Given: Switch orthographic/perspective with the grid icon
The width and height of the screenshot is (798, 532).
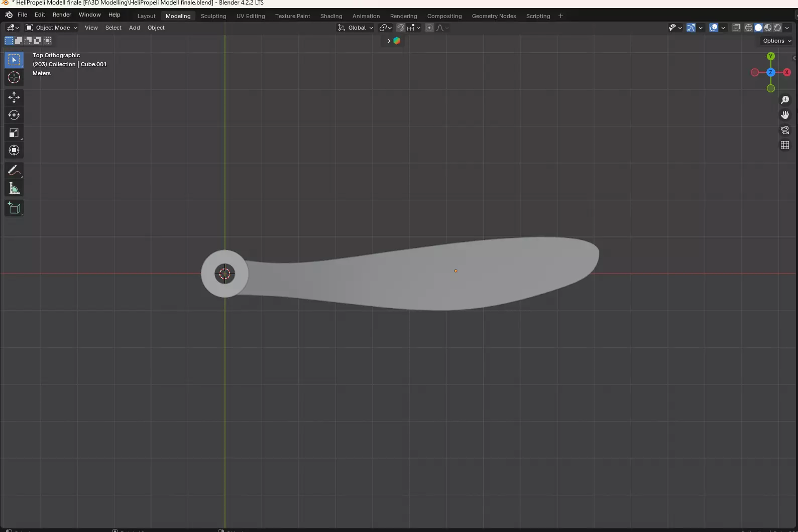Looking at the screenshot, I should click(785, 145).
